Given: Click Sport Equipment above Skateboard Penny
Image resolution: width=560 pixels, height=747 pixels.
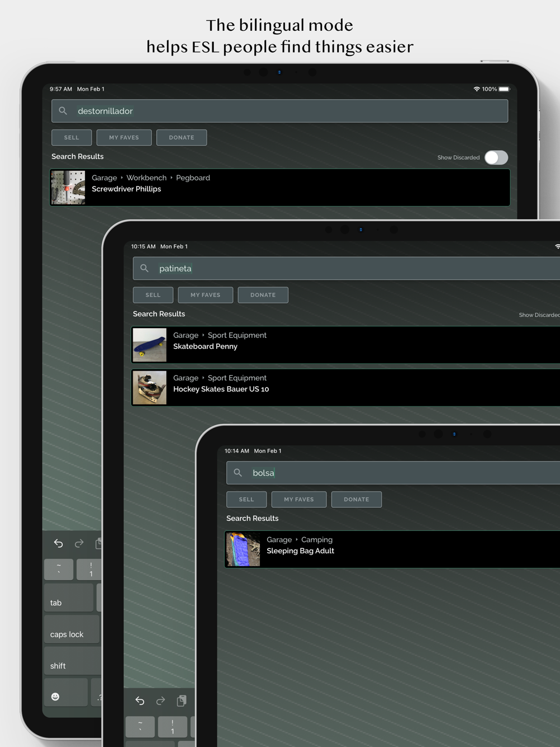Looking at the screenshot, I should tap(237, 335).
